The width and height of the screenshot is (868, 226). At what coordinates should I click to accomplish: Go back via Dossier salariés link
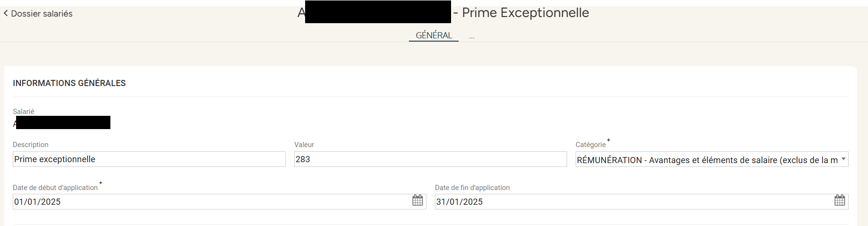[x=42, y=14]
